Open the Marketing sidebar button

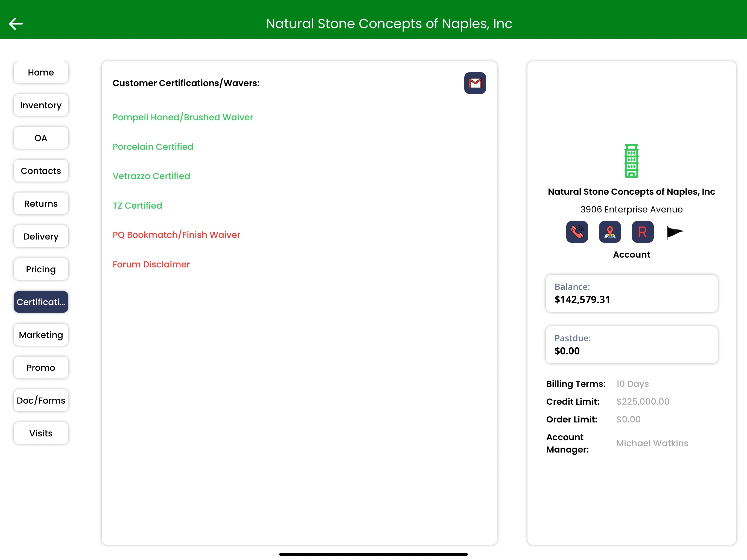tap(41, 335)
